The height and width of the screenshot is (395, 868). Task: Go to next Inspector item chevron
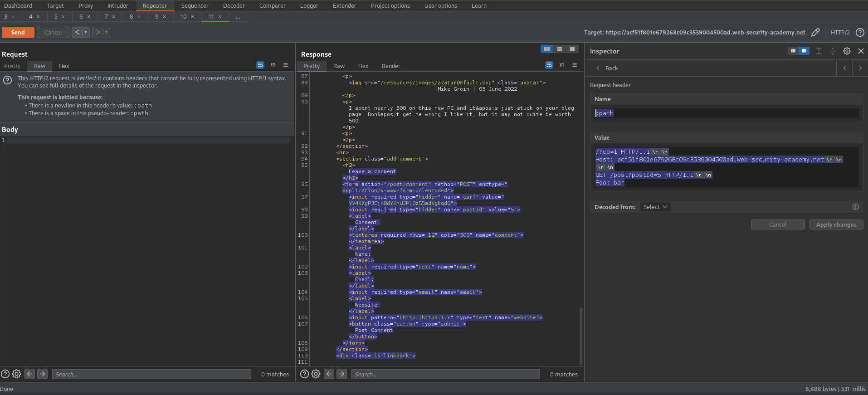(860, 68)
